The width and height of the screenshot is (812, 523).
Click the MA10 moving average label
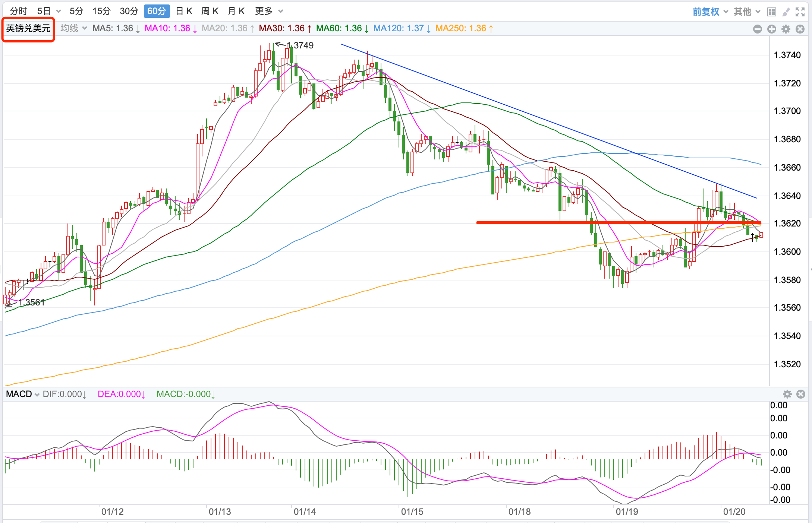tap(171, 28)
